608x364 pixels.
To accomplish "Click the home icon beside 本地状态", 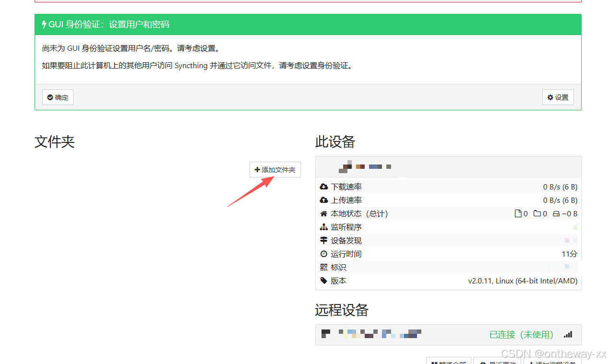I will tap(324, 213).
